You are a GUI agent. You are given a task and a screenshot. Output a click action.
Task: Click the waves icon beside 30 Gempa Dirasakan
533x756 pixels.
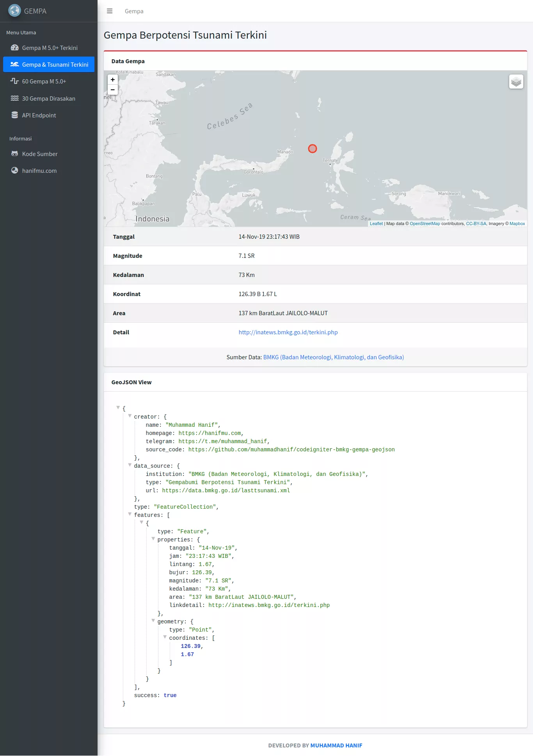pyautogui.click(x=15, y=98)
